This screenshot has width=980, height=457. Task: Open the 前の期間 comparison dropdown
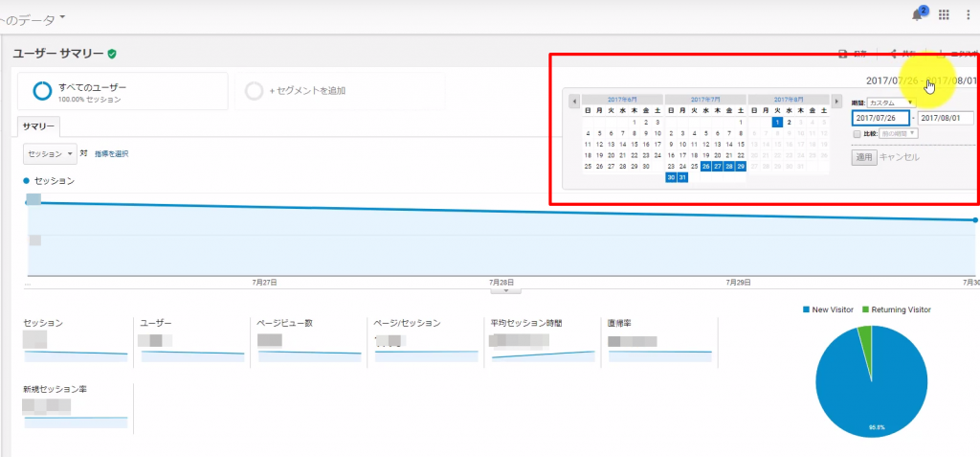(898, 133)
